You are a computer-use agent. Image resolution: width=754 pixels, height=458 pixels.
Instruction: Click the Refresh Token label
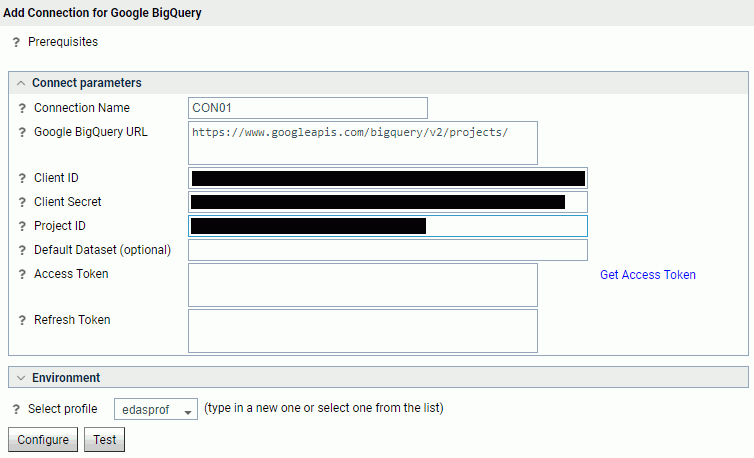72,319
